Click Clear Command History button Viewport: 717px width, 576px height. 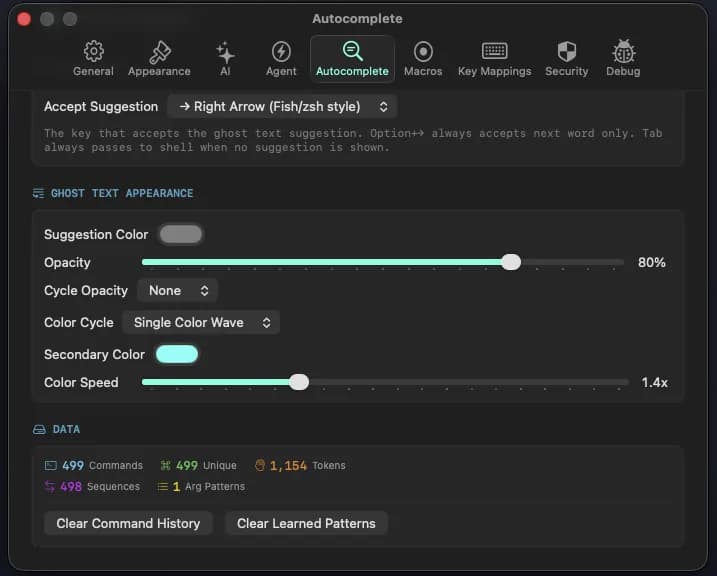128,523
